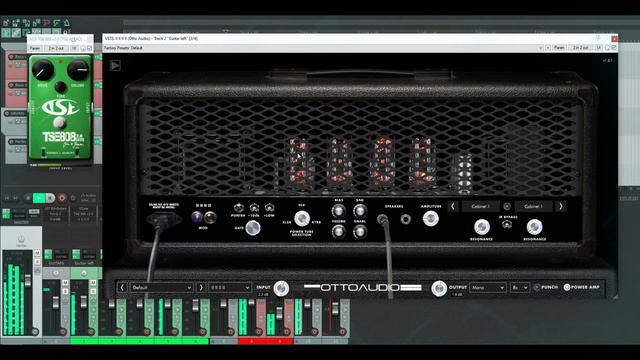
Task: Select next preset in bottom bar
Action: (x=201, y=287)
